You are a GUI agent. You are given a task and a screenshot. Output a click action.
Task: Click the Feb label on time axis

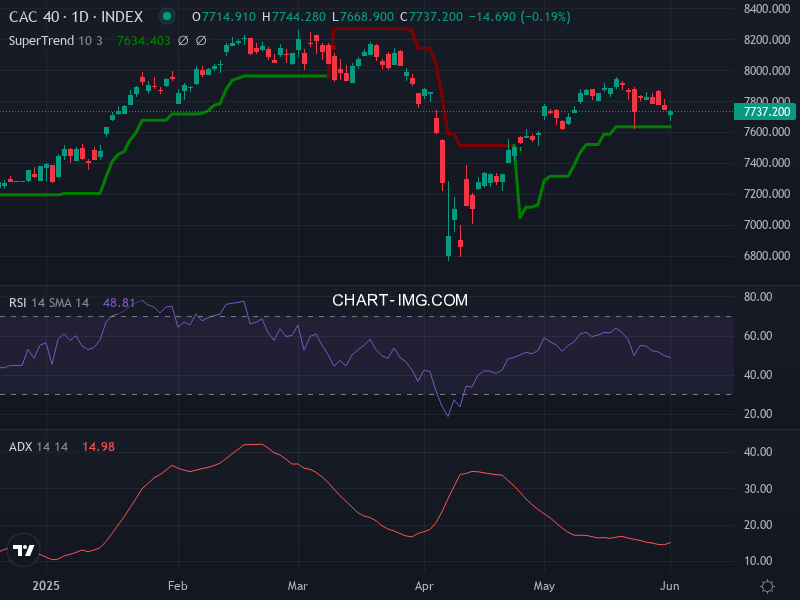(x=178, y=586)
